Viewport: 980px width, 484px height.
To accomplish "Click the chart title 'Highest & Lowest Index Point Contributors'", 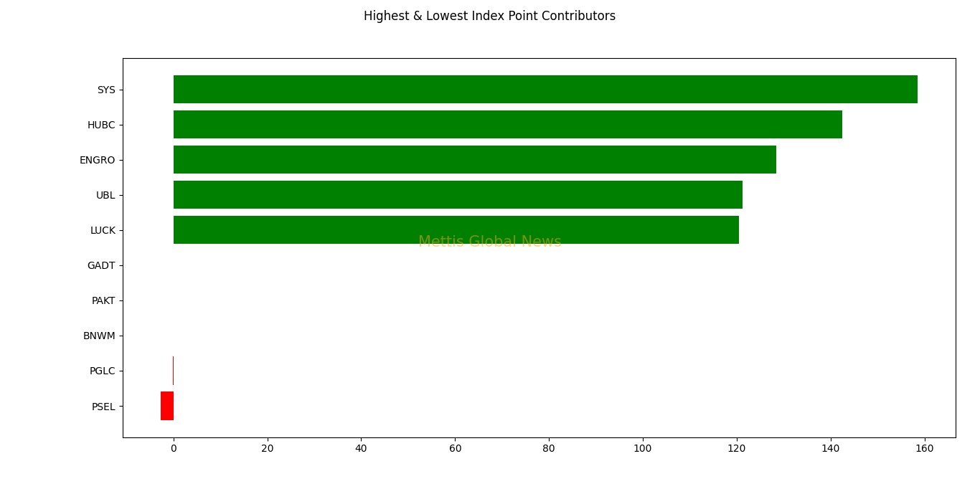I will (489, 16).
